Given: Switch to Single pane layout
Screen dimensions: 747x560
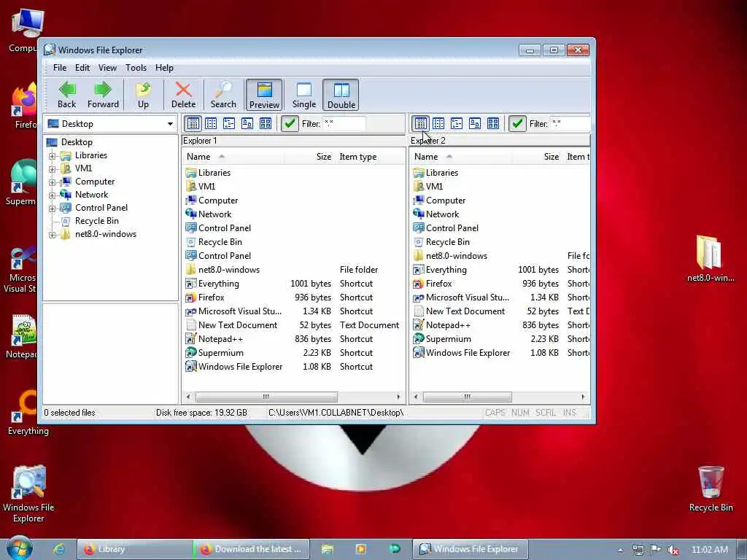Looking at the screenshot, I should 304,95.
